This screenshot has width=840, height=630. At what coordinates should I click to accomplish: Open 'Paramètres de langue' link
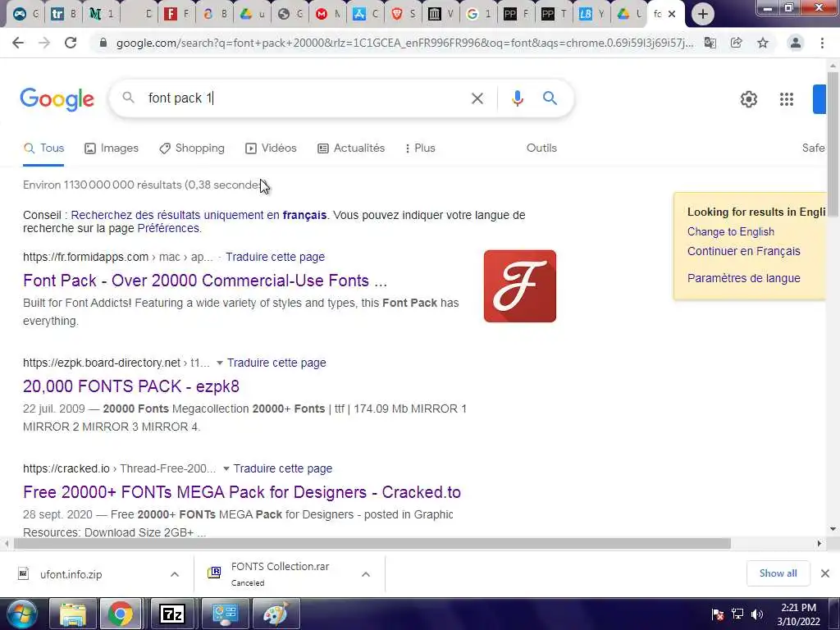coord(743,279)
